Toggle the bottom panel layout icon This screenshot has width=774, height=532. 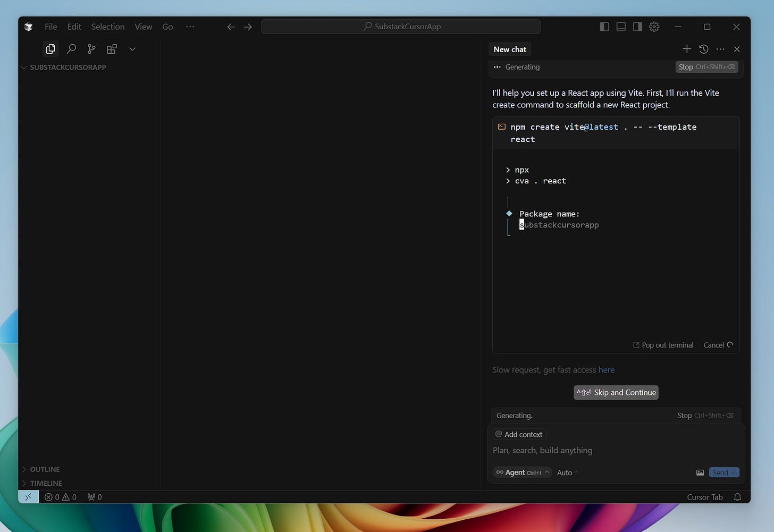(x=621, y=27)
